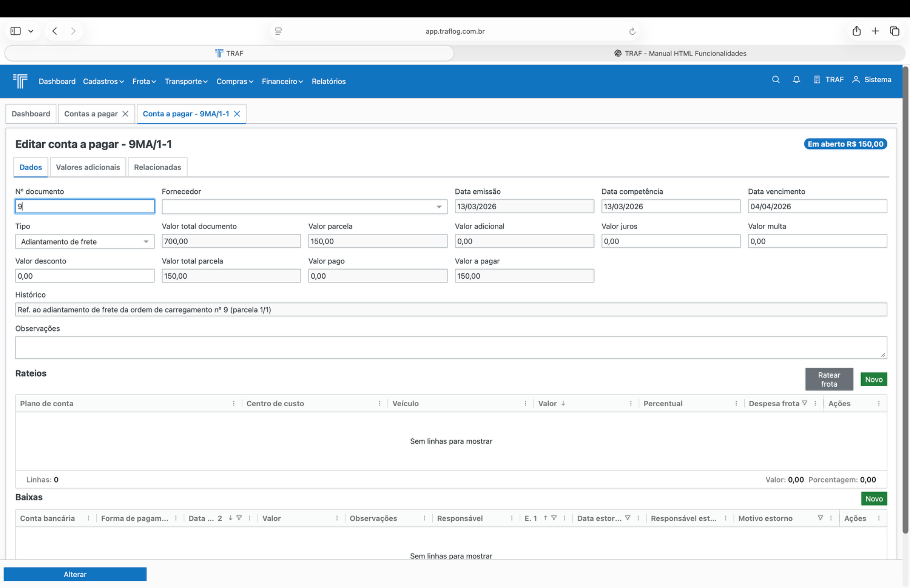Expand the Fornecedor dropdown

(439, 207)
